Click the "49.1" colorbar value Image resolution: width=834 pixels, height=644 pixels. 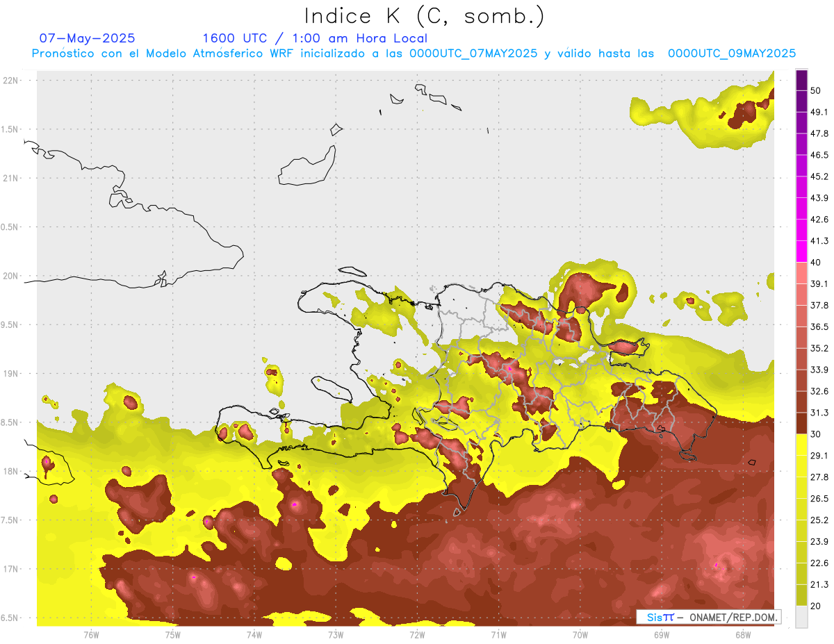tap(819, 112)
